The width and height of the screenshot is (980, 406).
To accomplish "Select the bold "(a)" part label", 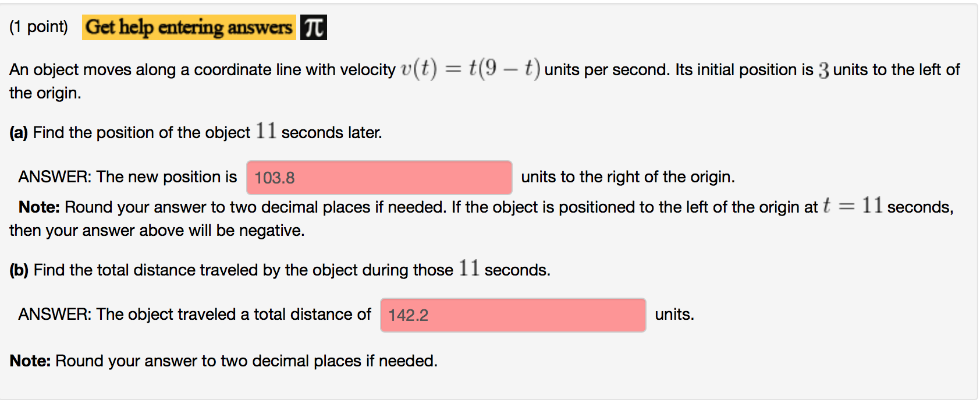I will click(x=19, y=133).
